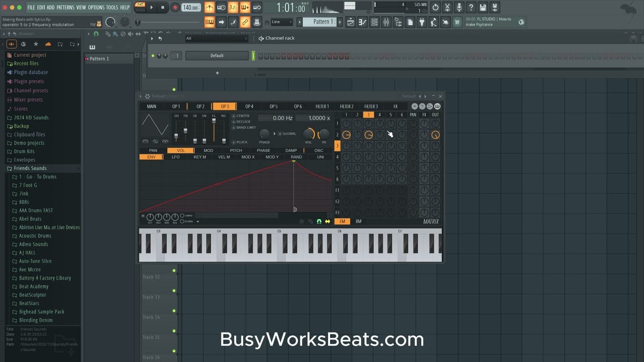Add a channel with plus button
This screenshot has height=362, width=644.
click(217, 73)
